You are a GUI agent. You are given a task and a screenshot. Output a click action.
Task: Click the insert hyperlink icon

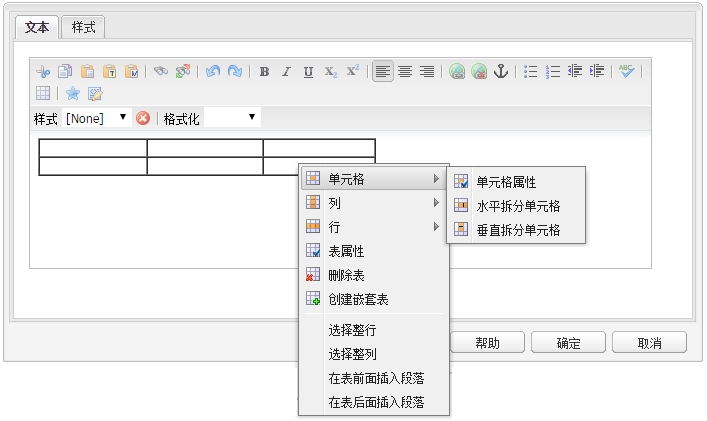[457, 71]
